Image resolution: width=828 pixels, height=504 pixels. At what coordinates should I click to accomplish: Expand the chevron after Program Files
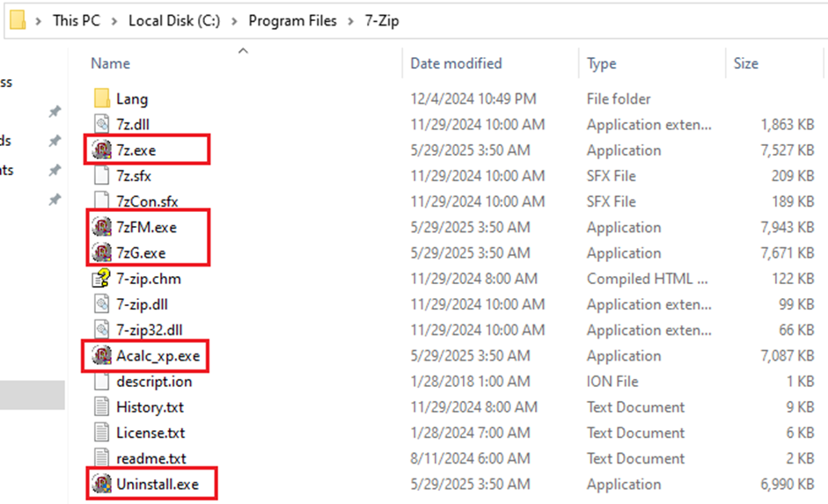click(350, 21)
